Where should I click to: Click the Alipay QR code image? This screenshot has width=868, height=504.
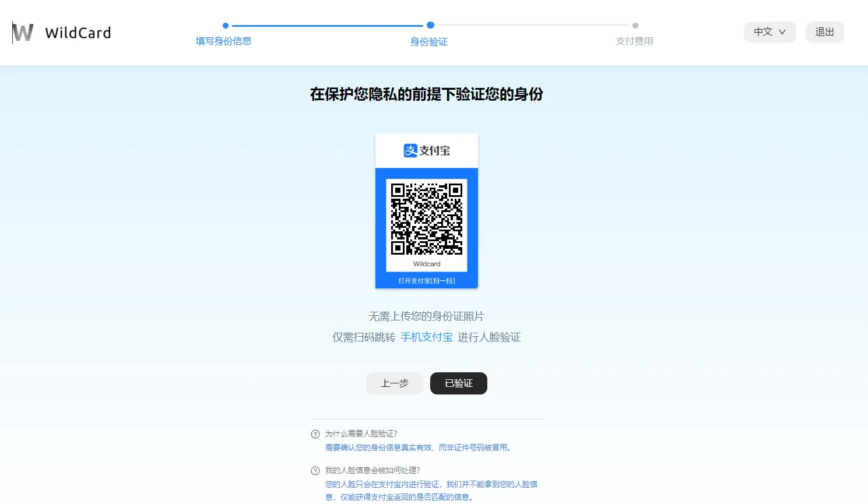[427, 219]
